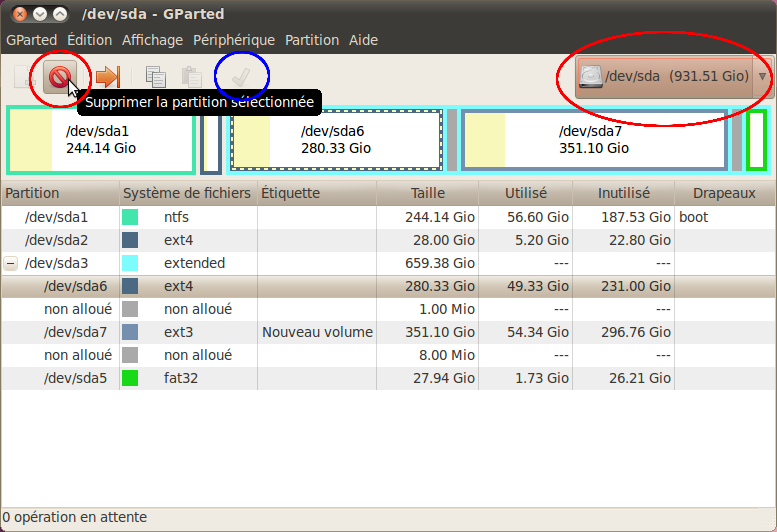Click the '0 opération en attente' status bar text
The image size is (777, 532).
tap(74, 518)
